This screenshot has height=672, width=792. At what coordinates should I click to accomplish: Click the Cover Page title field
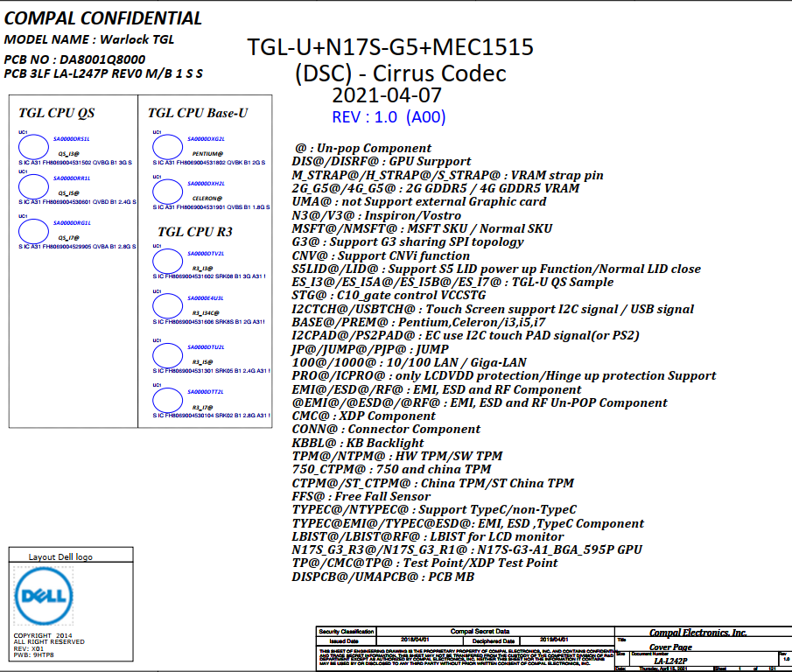[x=670, y=647]
